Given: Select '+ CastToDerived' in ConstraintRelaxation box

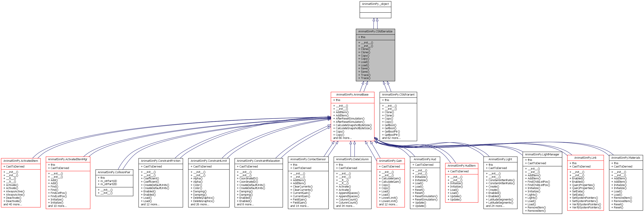Looking at the screenshot, I should click(x=247, y=167).
